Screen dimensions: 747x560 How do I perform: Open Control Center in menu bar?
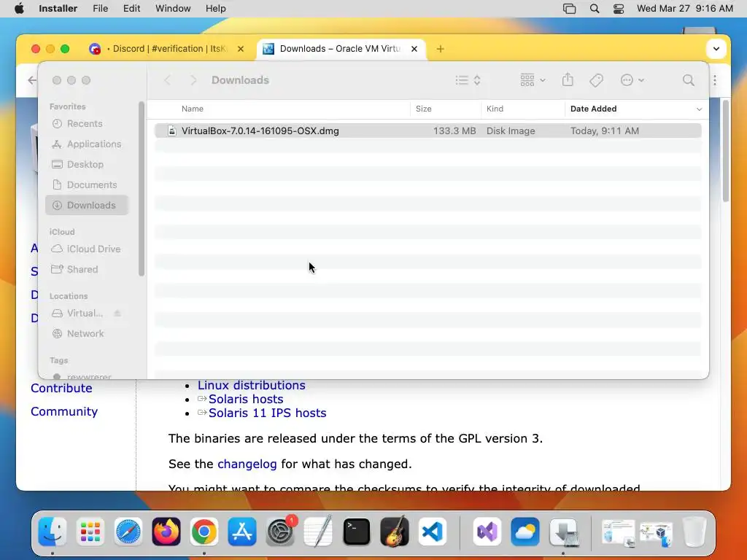click(619, 9)
